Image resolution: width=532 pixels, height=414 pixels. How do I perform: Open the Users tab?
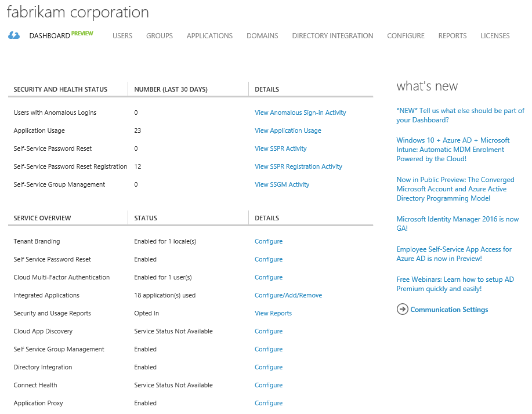122,36
